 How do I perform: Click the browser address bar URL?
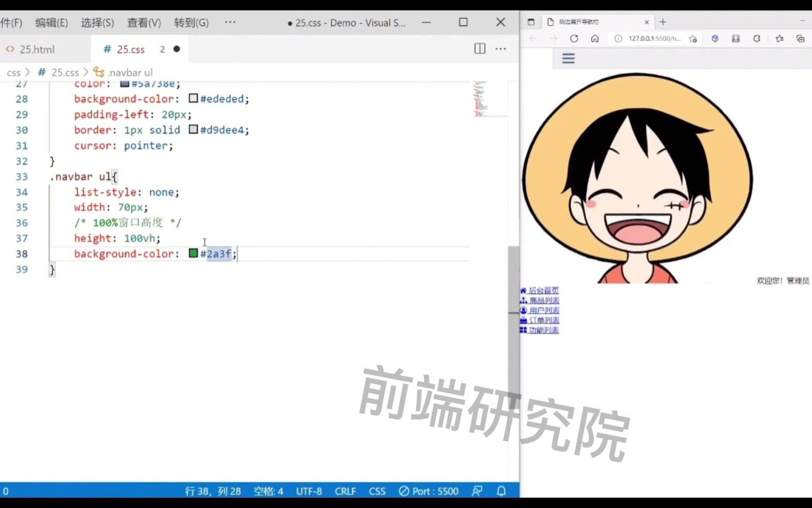click(655, 39)
